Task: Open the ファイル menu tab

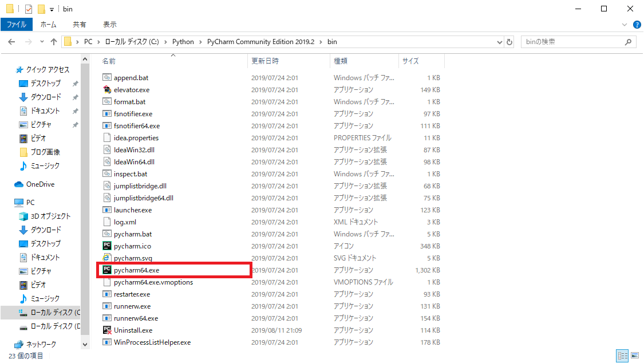Action: (x=17, y=24)
